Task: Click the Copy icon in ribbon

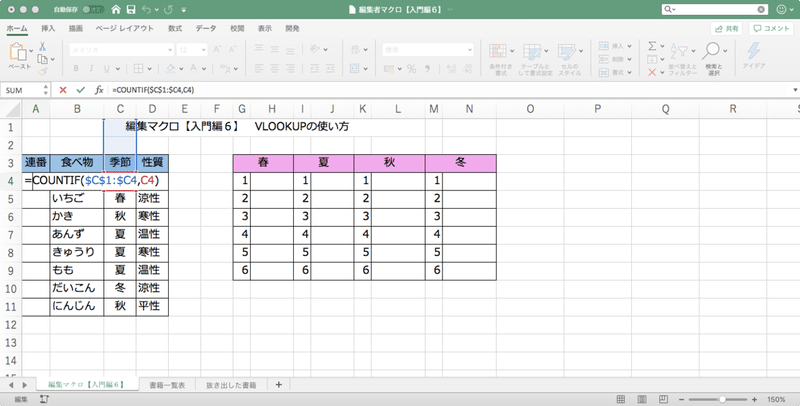Action: 42,59
